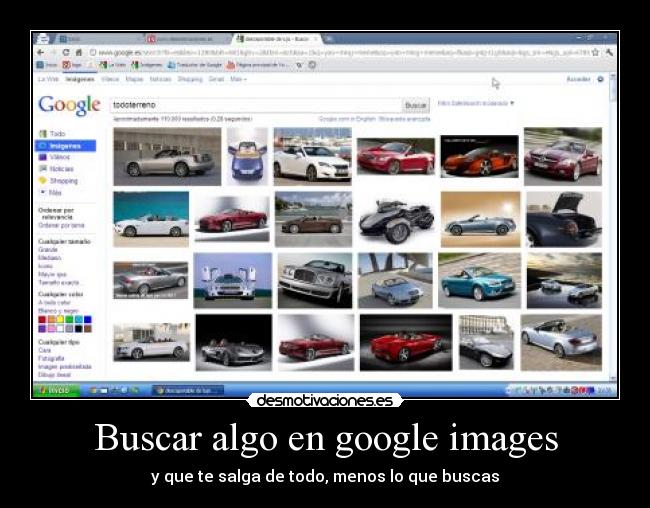The image size is (650, 508).
Task: Pick the yellow color swatch
Action: (x=60, y=319)
